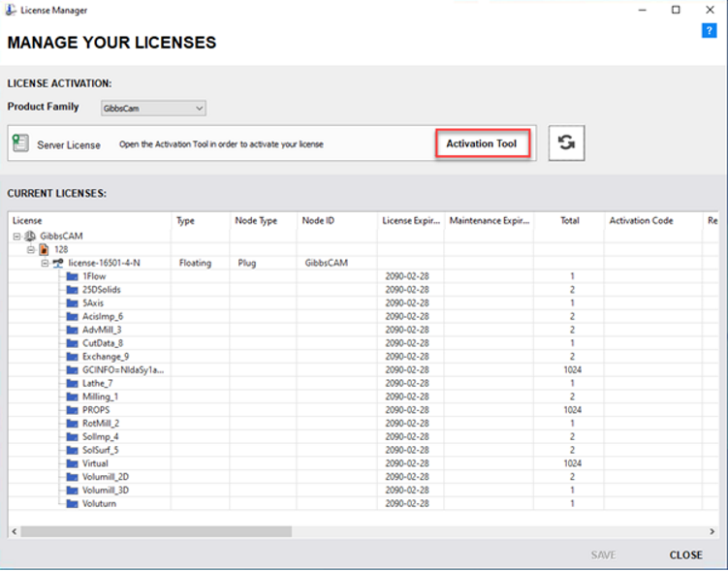Select the 1Flow folder icon

click(72, 276)
